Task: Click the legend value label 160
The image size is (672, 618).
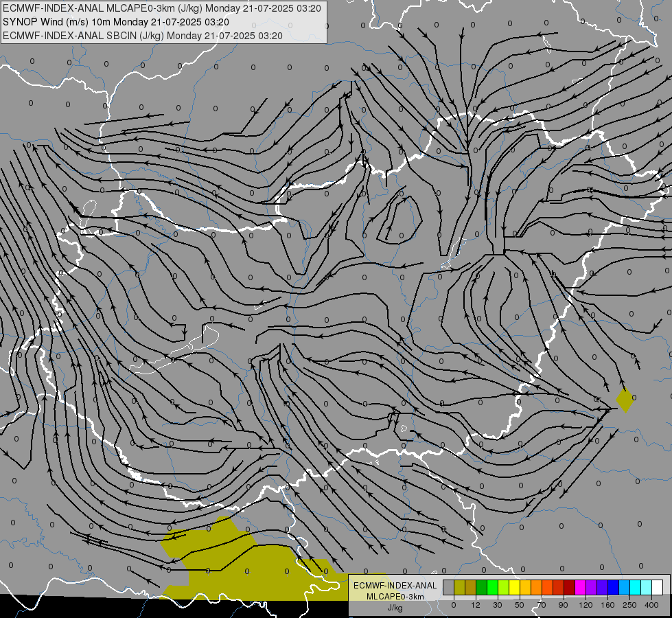Action: (607, 605)
